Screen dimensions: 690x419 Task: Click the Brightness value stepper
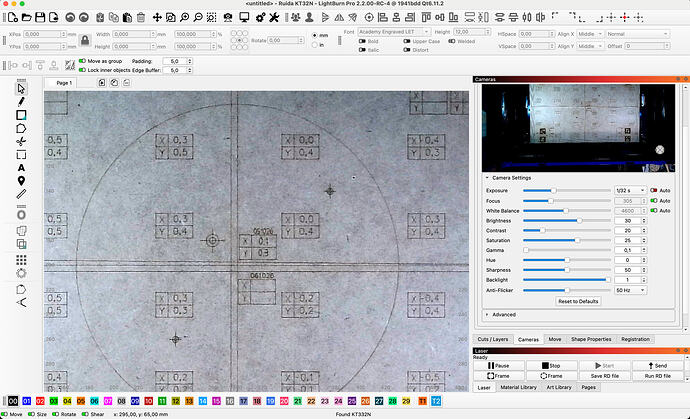coord(644,221)
